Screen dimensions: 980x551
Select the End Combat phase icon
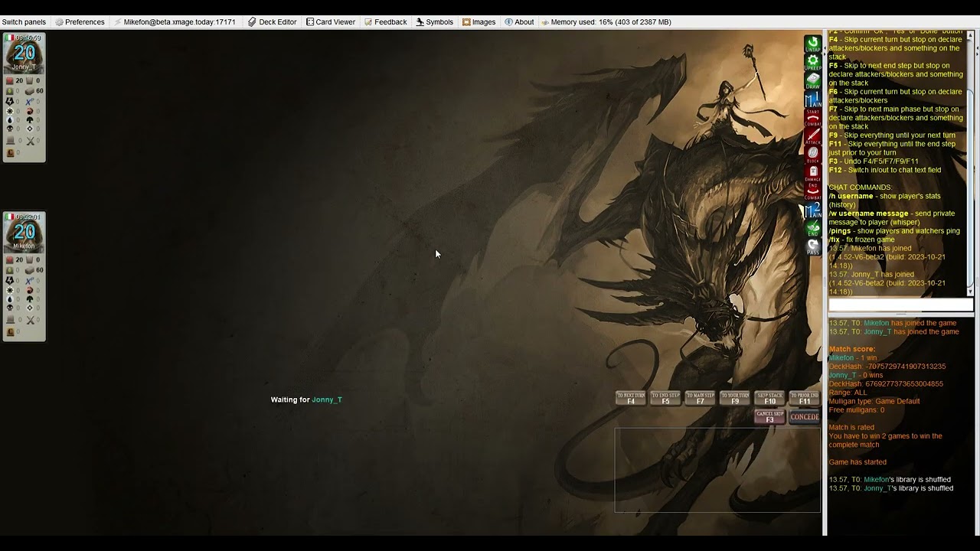pos(812,191)
